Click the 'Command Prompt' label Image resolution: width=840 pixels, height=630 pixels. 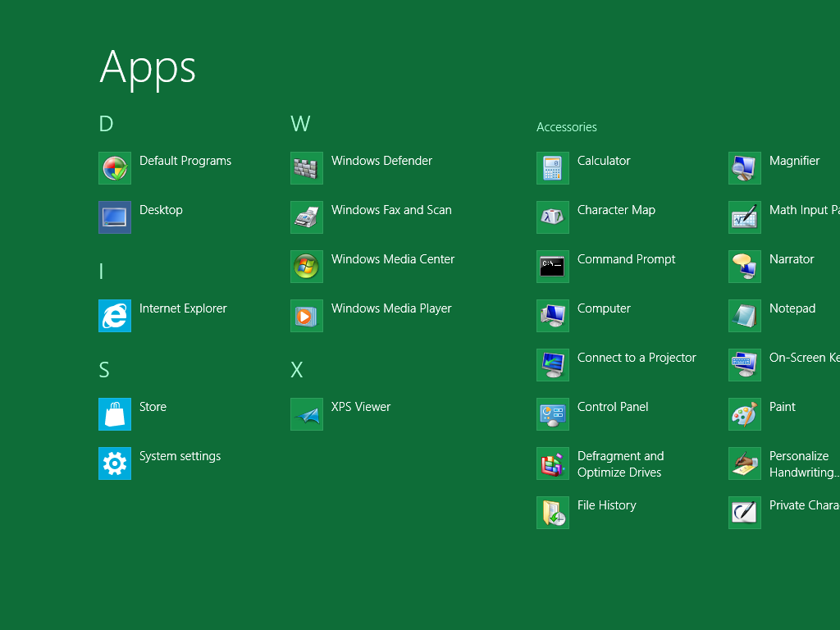pyautogui.click(x=626, y=260)
